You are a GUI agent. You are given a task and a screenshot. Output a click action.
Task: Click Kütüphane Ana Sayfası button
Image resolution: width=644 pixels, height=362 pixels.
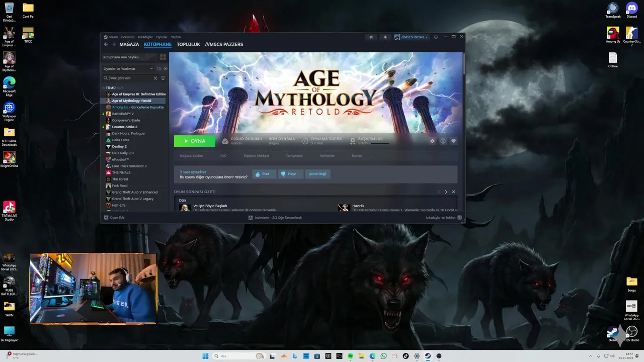pos(129,57)
